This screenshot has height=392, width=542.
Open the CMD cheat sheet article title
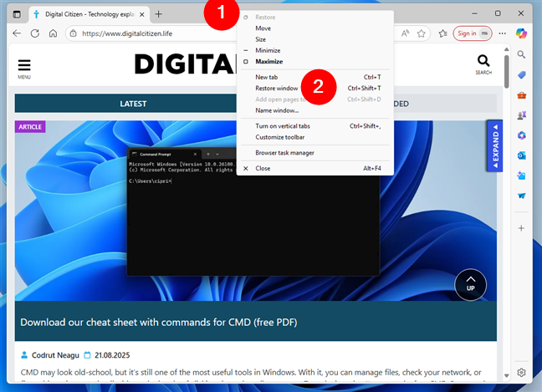(159, 323)
